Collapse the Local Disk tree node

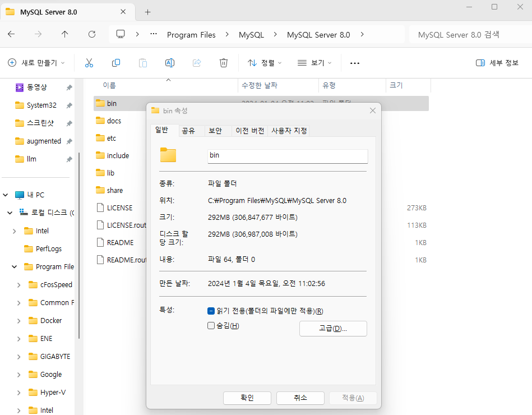pos(10,213)
